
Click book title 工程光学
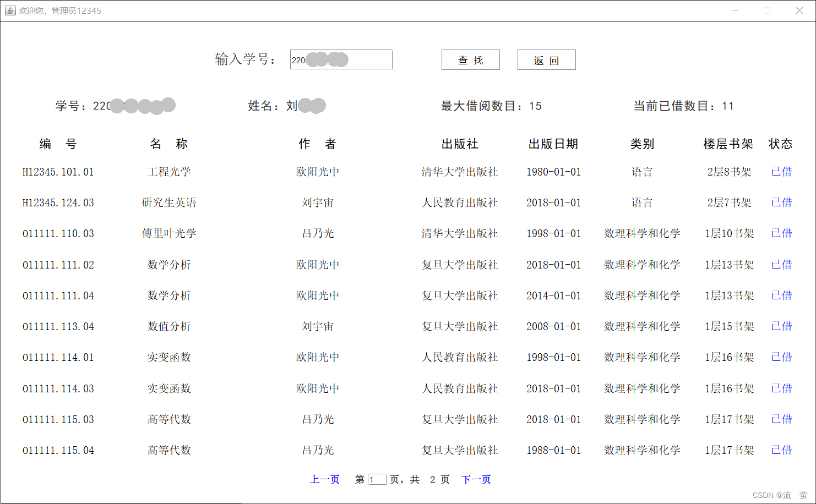[x=169, y=172]
